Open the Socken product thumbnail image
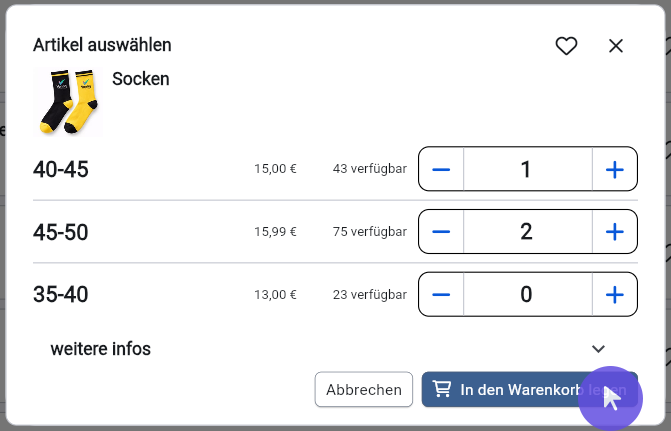This screenshot has height=431, width=671. click(68, 102)
